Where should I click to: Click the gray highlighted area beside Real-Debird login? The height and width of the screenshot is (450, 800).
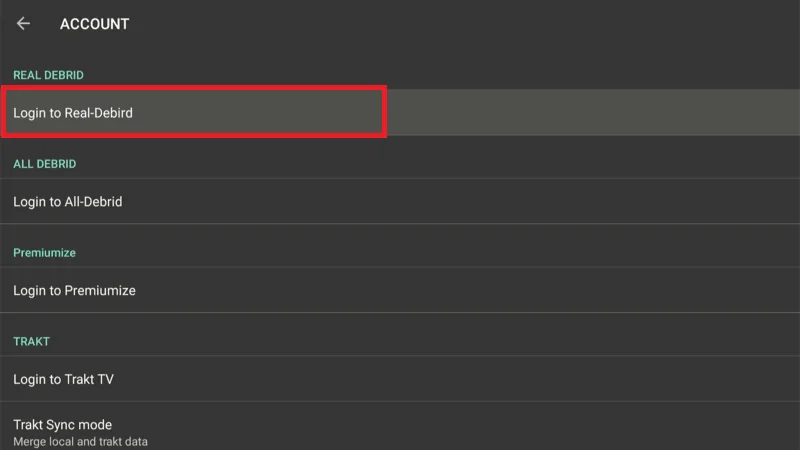[590, 113]
